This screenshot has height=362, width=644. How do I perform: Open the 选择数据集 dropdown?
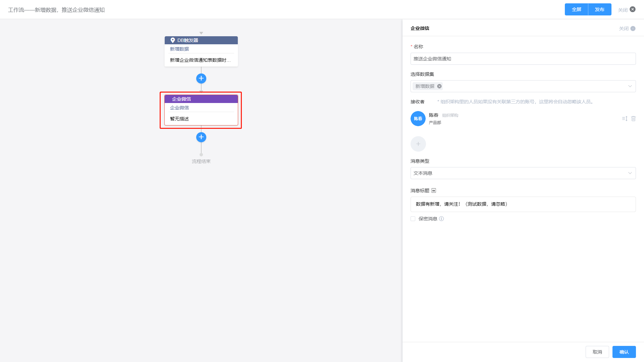tap(523, 86)
